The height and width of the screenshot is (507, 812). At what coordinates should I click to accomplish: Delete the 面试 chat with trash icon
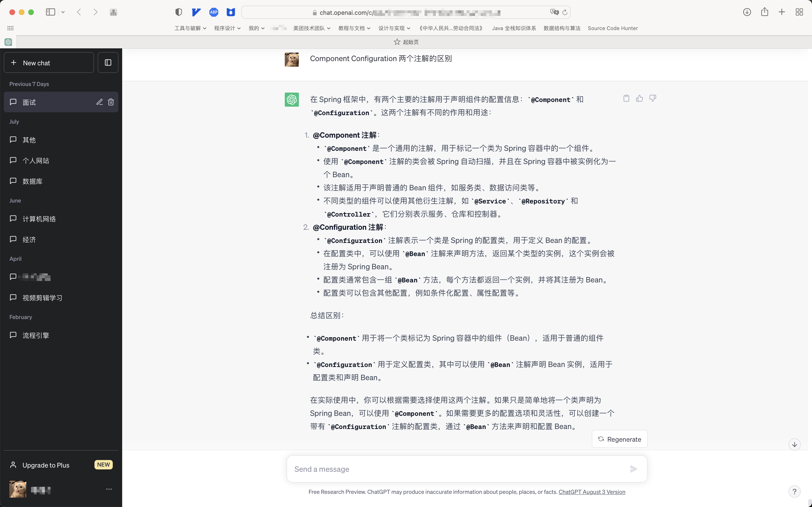pyautogui.click(x=111, y=102)
